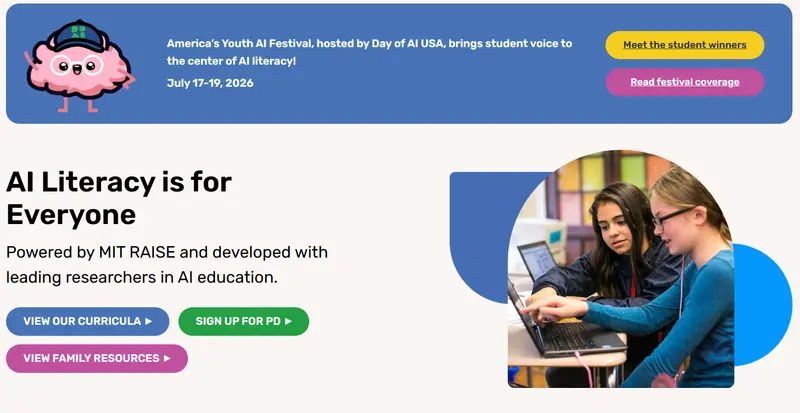
Task: Click the green logo on the mascot's cap
Action: click(79, 32)
